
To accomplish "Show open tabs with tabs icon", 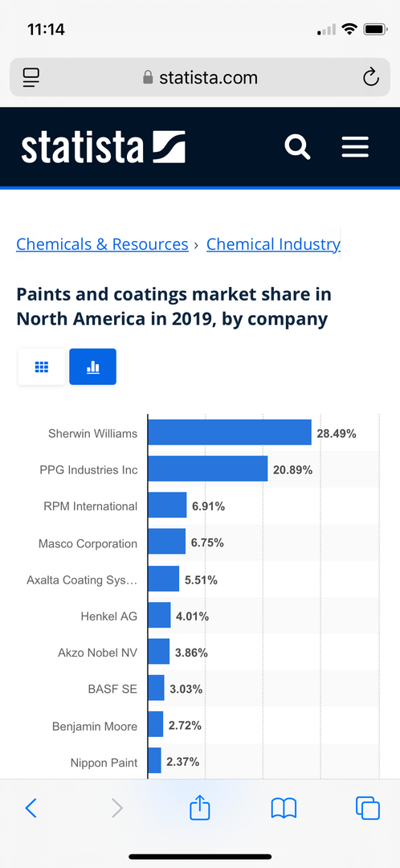I will pyautogui.click(x=368, y=809).
